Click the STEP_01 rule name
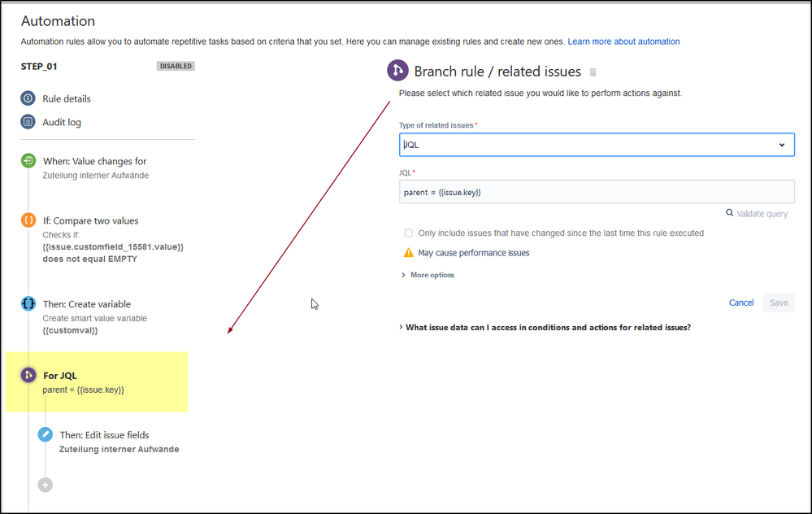The image size is (812, 514). (39, 67)
